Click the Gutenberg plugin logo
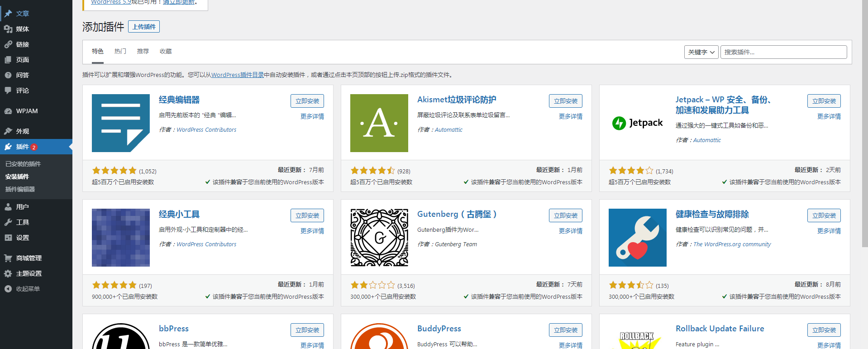 (x=379, y=238)
